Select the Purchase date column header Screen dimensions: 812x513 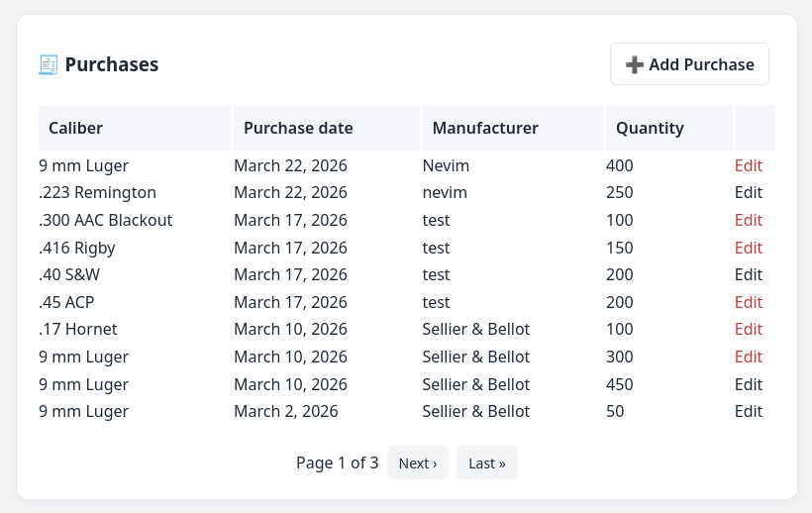click(298, 128)
